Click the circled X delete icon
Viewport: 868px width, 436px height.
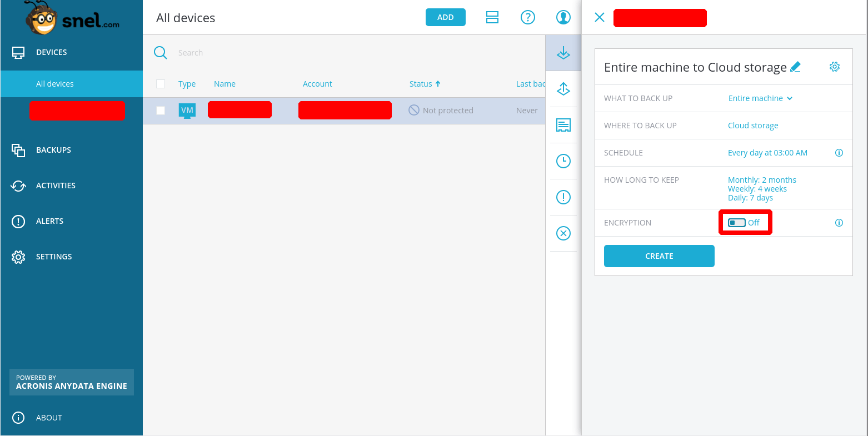(563, 233)
